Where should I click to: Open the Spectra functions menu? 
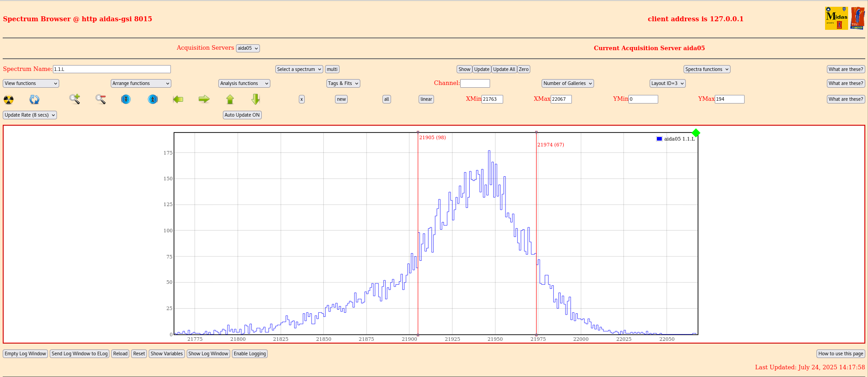(707, 69)
